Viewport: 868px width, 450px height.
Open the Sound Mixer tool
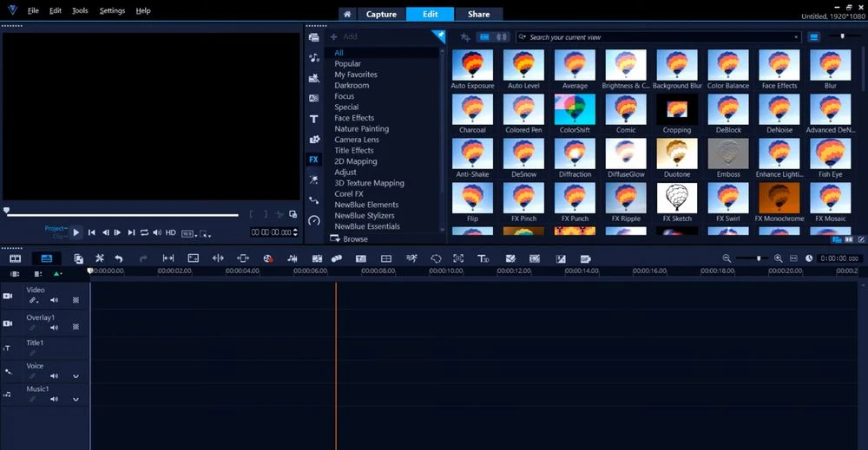[x=293, y=258]
